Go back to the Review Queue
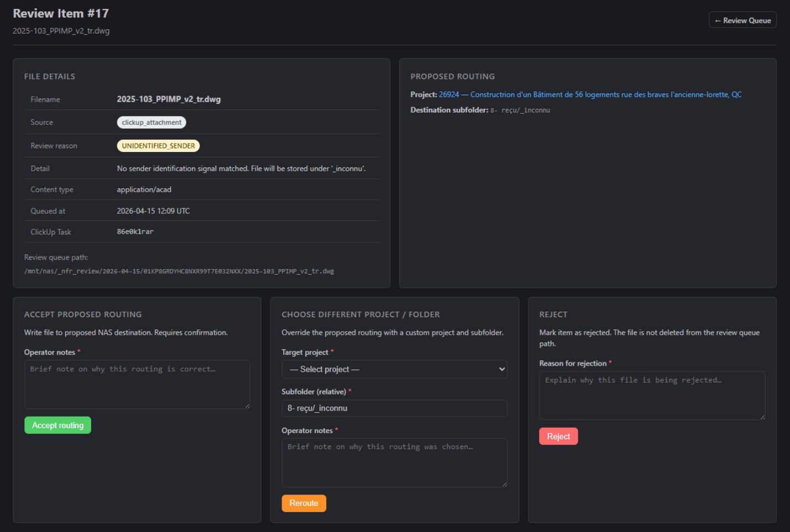 (742, 20)
